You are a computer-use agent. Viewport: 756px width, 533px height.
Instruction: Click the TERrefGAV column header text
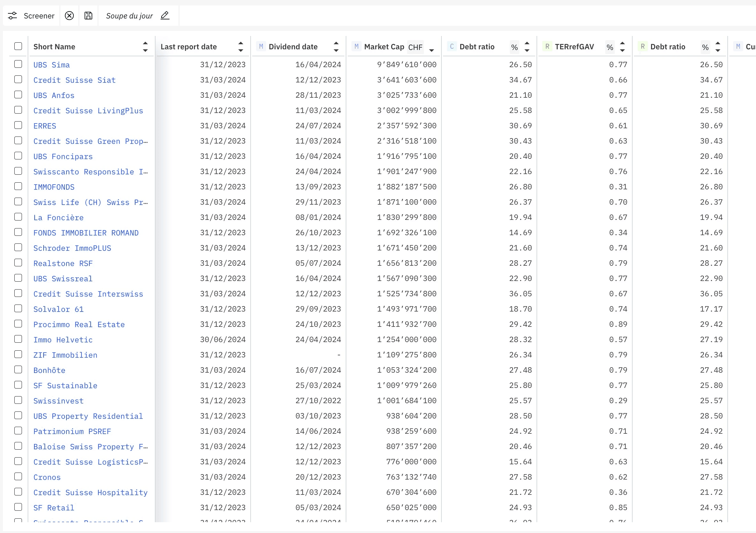click(575, 47)
